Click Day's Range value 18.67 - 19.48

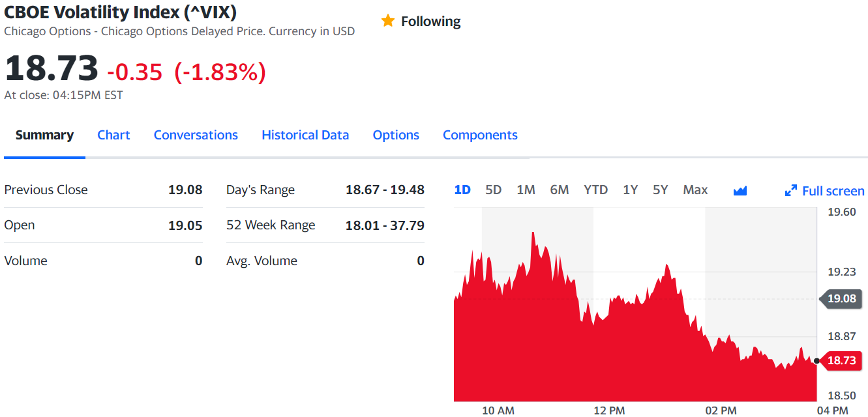point(385,190)
